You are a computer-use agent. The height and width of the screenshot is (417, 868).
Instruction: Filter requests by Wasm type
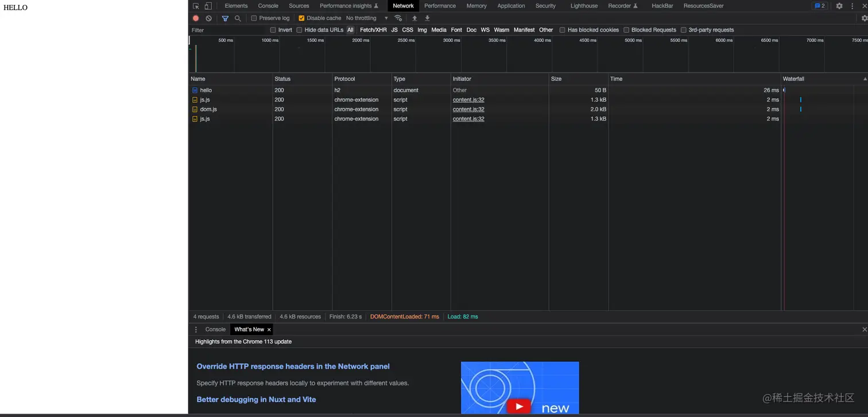(501, 30)
